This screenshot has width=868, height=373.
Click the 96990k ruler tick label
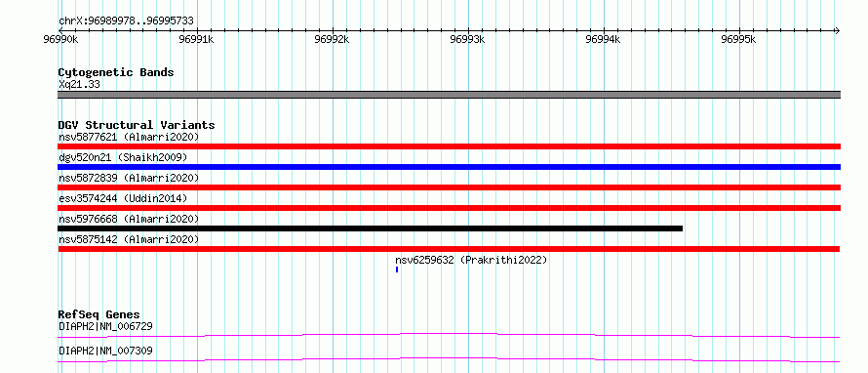[x=60, y=39]
